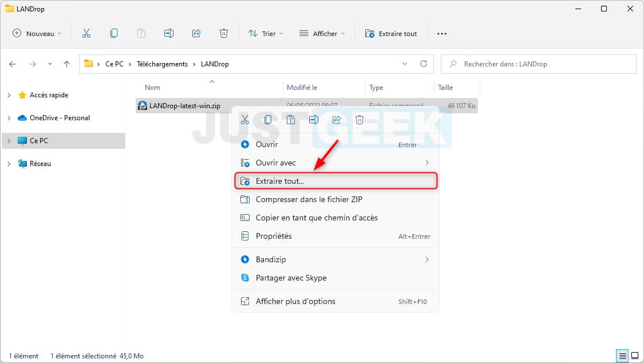Select Copier en tant que chemin d'accès
The height and width of the screenshot is (363, 644).
click(x=335, y=218)
